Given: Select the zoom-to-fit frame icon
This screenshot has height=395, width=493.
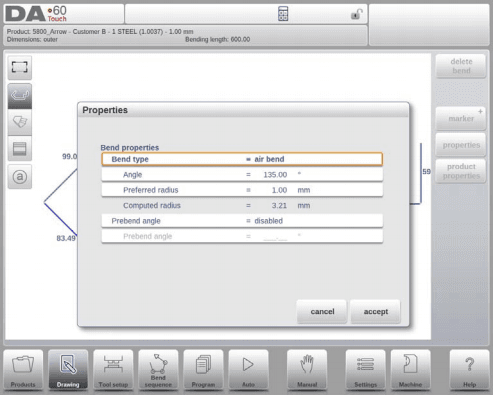Looking at the screenshot, I should tap(20, 67).
